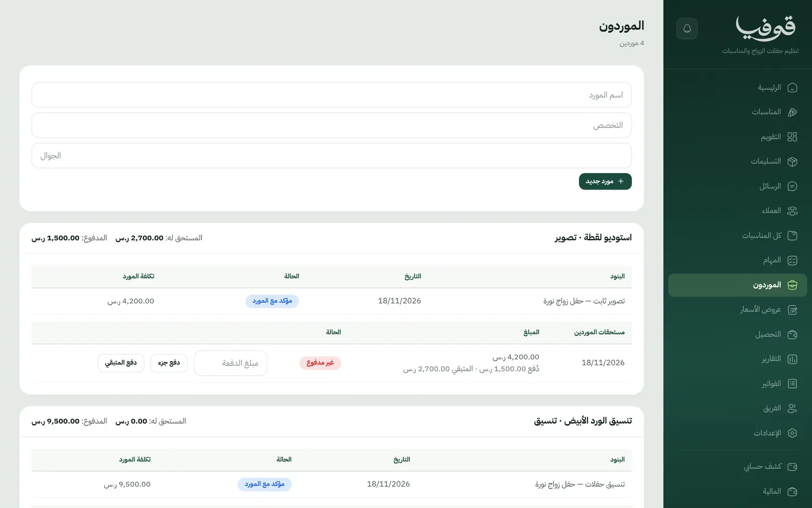Screen dimensions: 812x508
Task: Click the مورد جديد button
Action: (605, 181)
